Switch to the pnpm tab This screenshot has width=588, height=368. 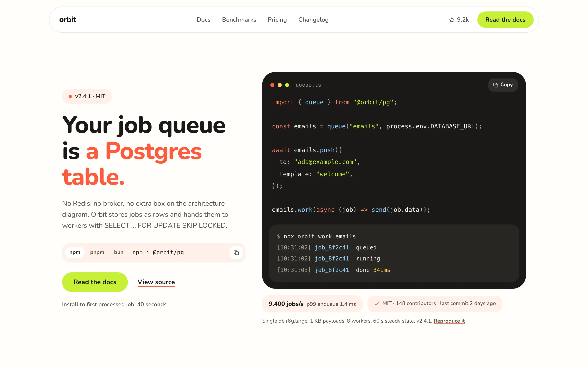pyautogui.click(x=97, y=252)
